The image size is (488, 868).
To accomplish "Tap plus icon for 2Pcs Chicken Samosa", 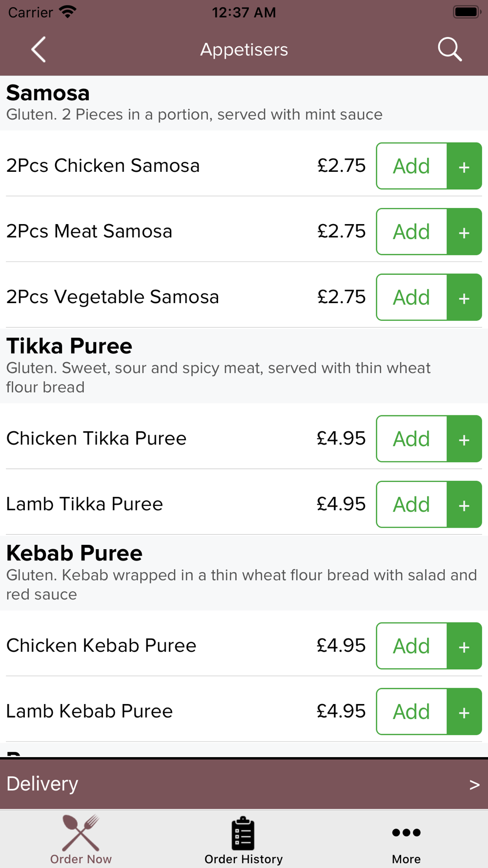I will 464,166.
